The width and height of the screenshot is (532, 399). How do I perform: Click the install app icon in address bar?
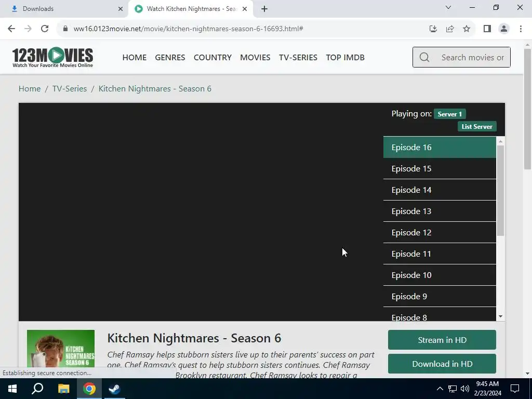coord(433,29)
